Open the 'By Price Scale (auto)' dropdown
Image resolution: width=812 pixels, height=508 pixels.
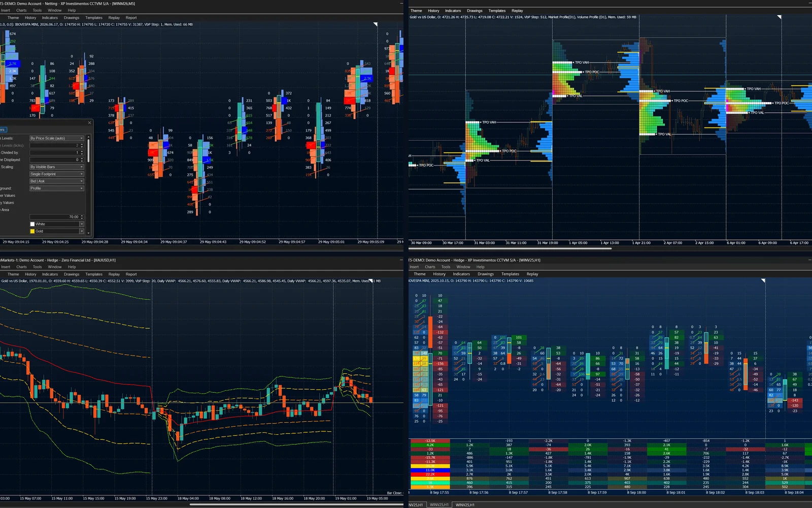[x=56, y=138]
